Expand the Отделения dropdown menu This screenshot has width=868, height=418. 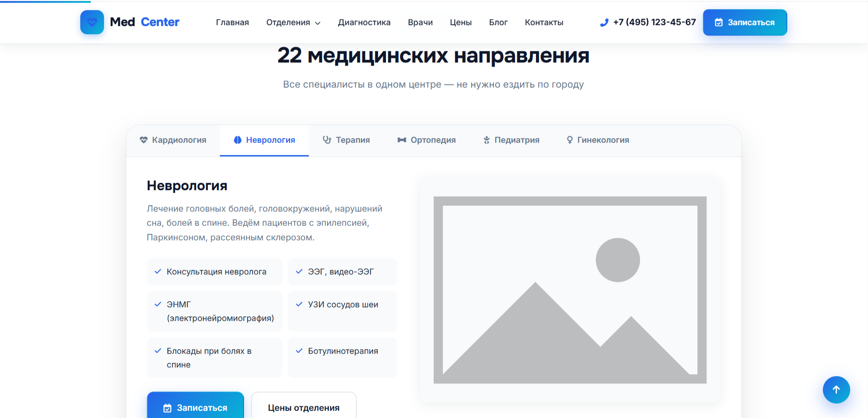293,22
